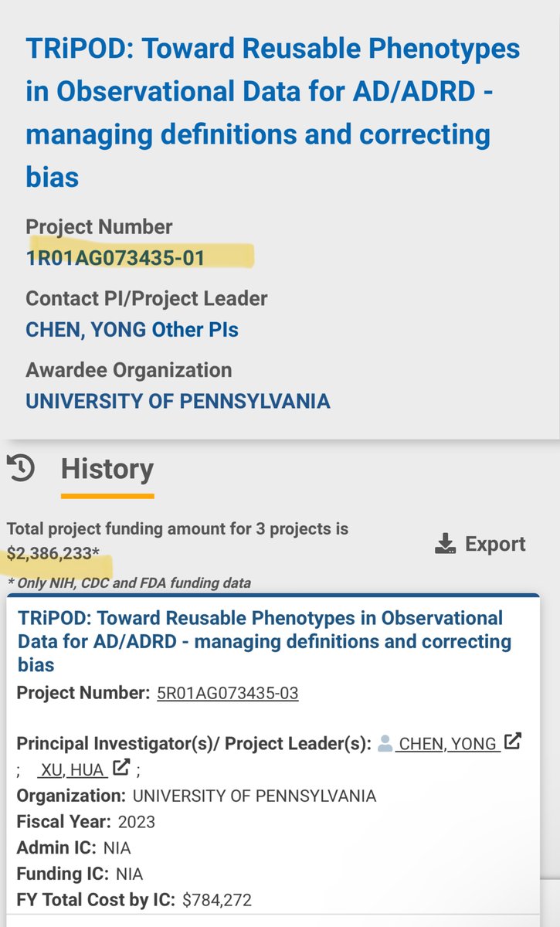The image size is (560, 927).
Task: Open project number 1R01AG073435-01 link
Action: tap(115, 256)
